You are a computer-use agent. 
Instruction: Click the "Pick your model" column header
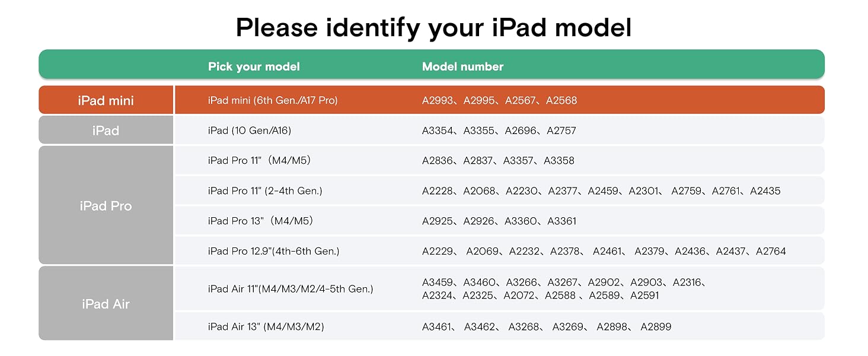[x=254, y=66]
